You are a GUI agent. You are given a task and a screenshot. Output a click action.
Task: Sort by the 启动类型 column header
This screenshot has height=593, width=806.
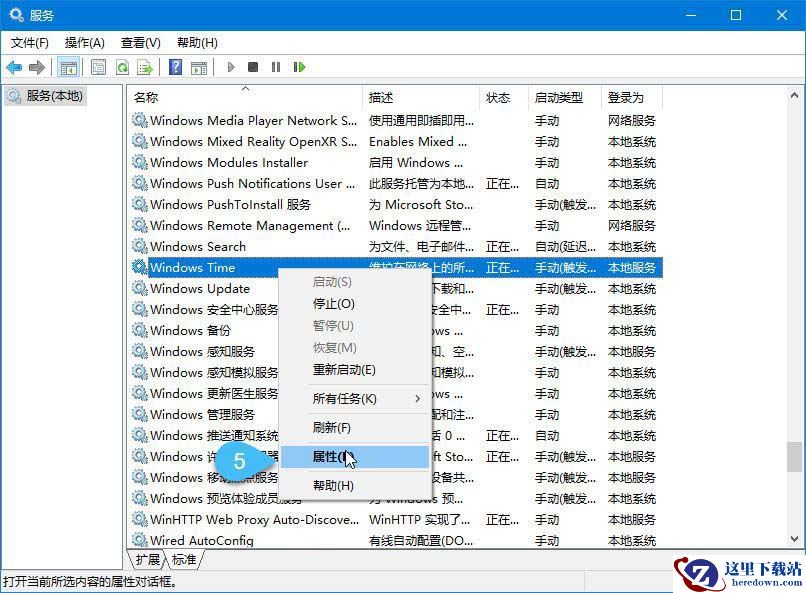(x=564, y=98)
